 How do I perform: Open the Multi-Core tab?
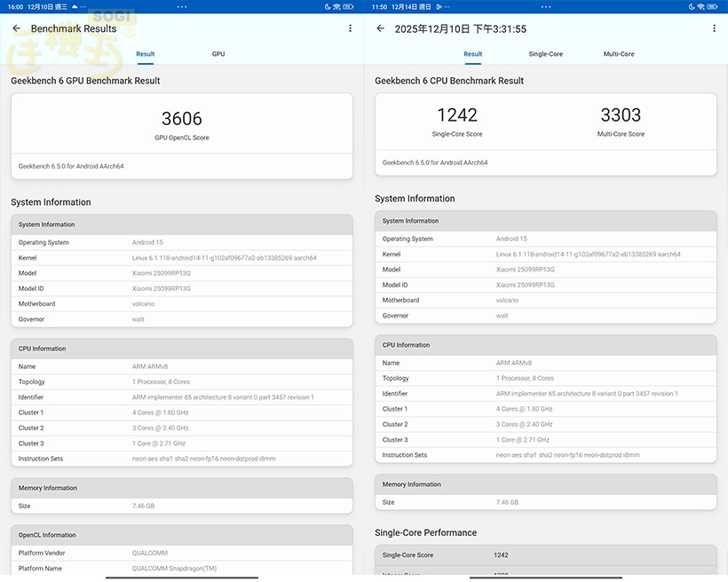(x=619, y=54)
